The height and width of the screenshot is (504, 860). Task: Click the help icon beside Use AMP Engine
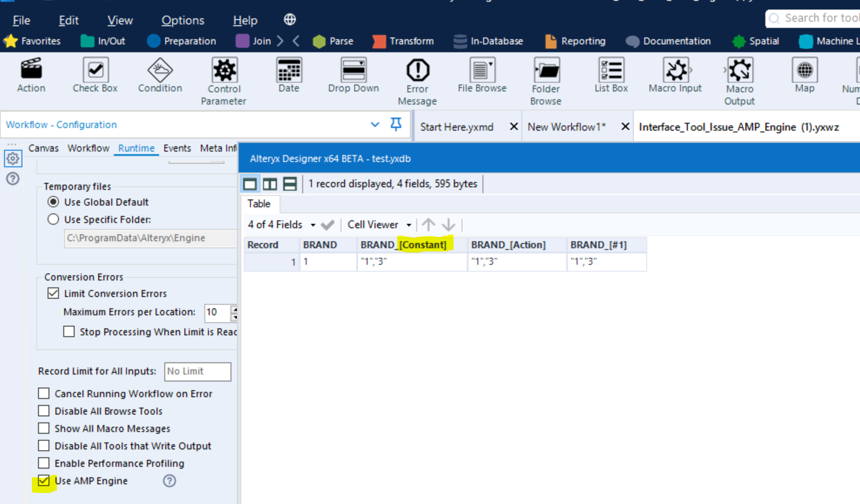point(169,481)
